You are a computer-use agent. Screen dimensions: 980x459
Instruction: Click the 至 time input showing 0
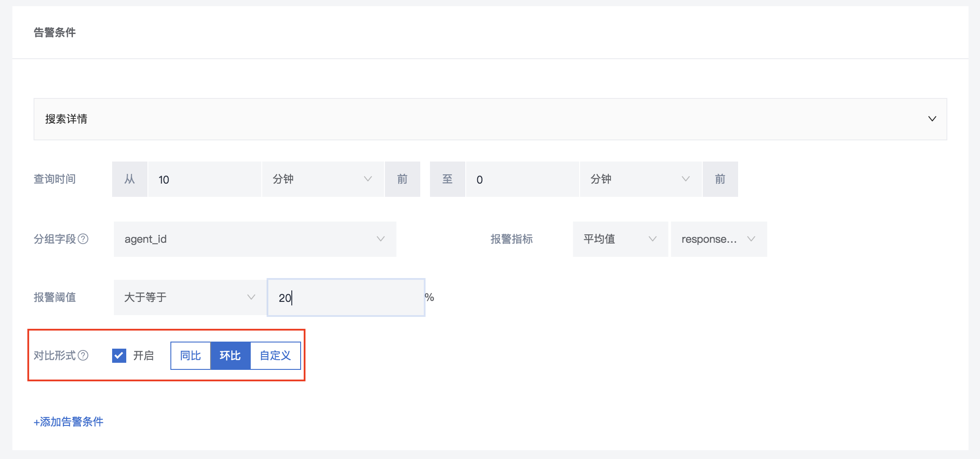[x=522, y=179]
